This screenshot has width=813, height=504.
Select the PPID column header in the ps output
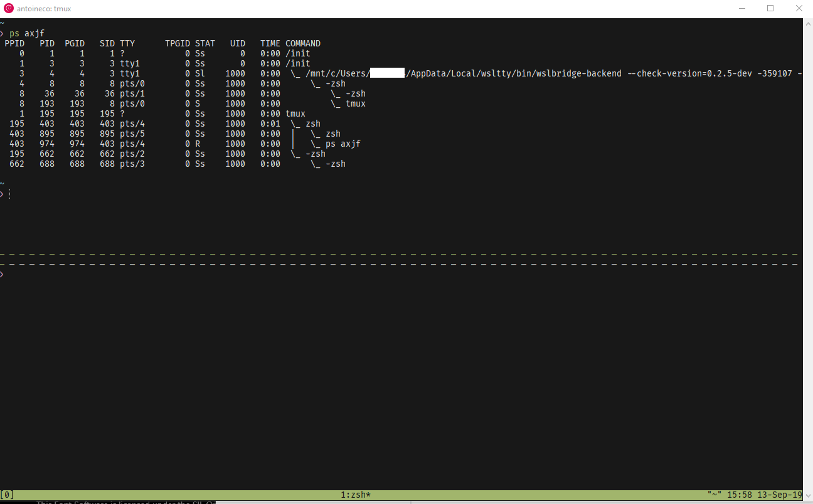pyautogui.click(x=14, y=43)
